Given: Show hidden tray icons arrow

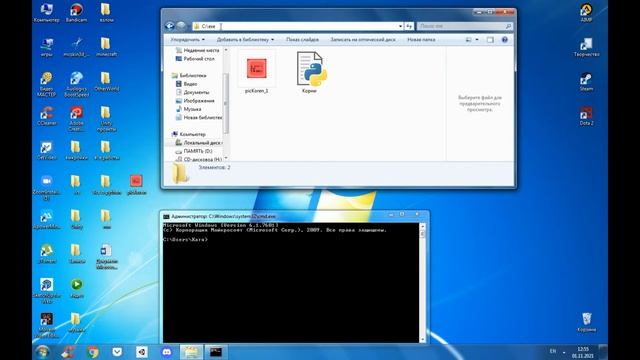Looking at the screenshot, I should 564,352.
